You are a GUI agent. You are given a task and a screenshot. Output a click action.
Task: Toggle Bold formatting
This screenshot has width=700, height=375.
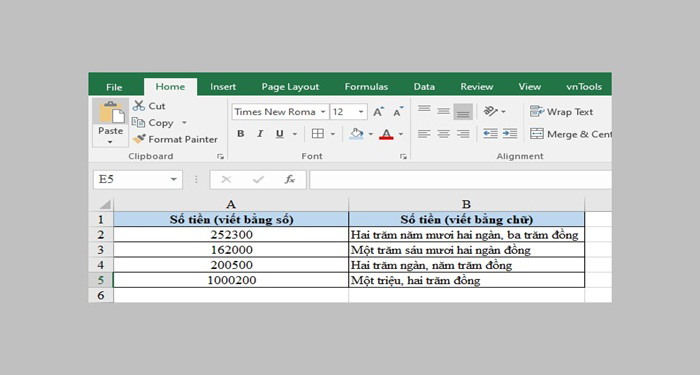tap(241, 133)
